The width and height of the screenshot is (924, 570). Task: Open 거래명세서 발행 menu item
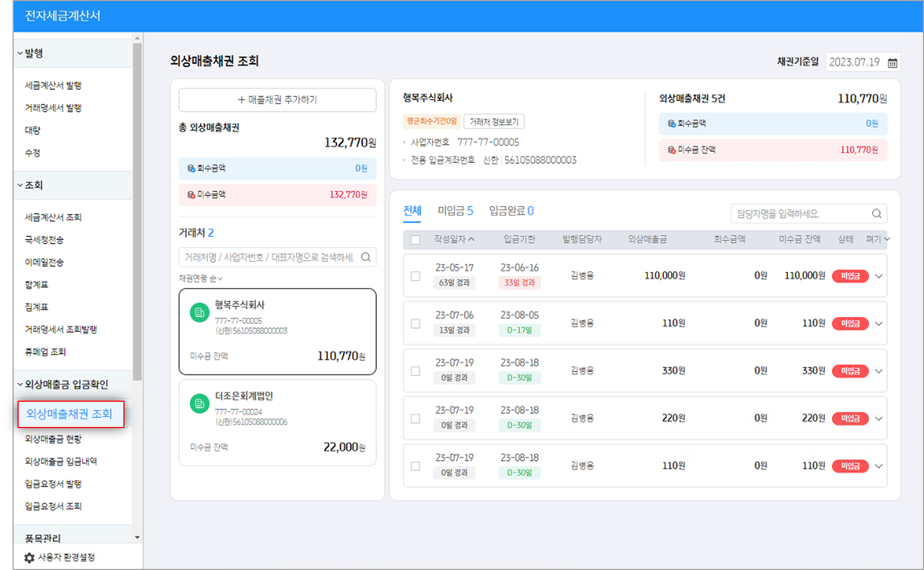(53, 108)
